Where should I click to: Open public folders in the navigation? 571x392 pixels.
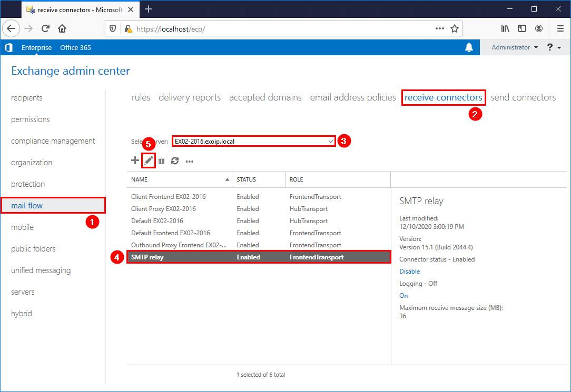click(x=33, y=249)
